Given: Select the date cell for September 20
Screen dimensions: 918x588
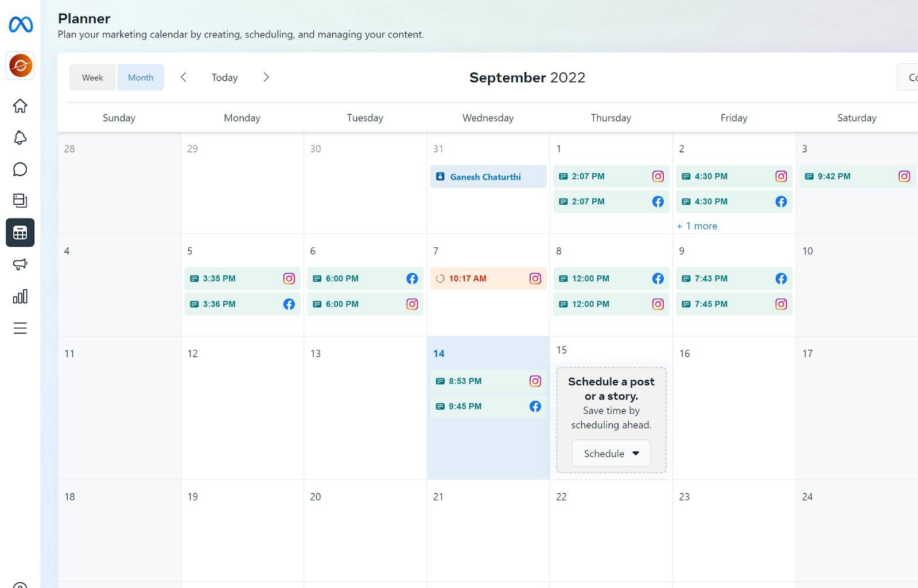Looking at the screenshot, I should [x=365, y=531].
